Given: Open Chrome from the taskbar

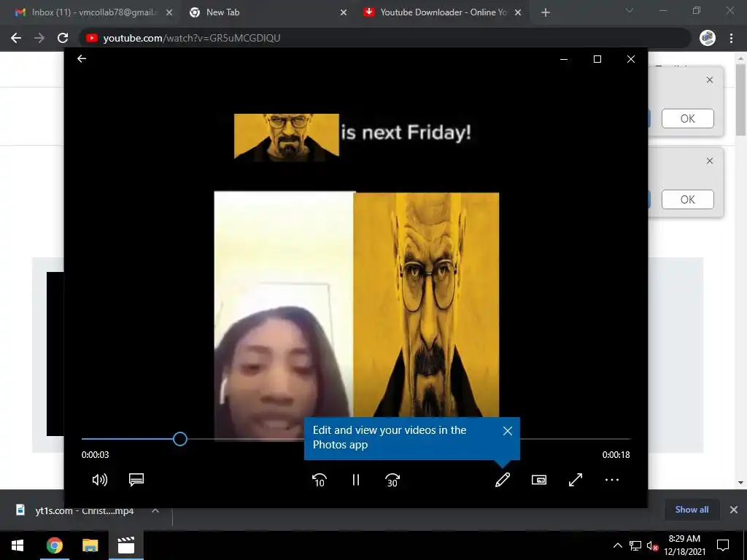Looking at the screenshot, I should (x=54, y=545).
